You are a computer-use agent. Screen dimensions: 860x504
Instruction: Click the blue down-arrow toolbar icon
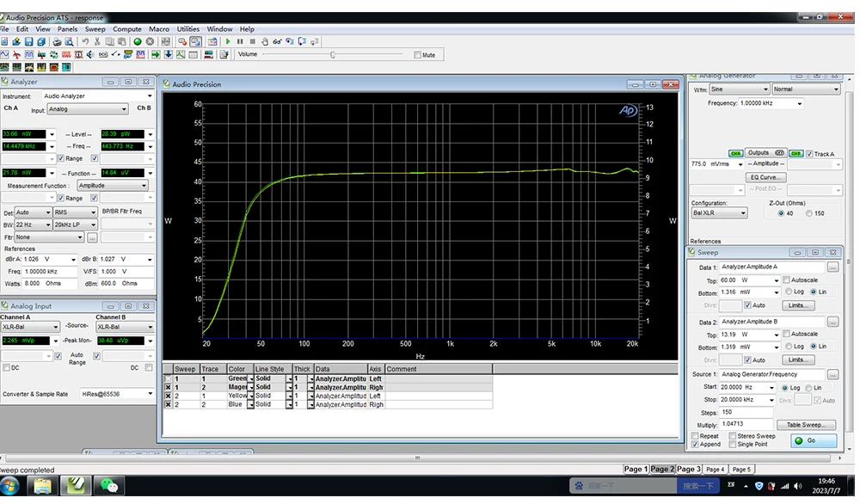coord(169,55)
